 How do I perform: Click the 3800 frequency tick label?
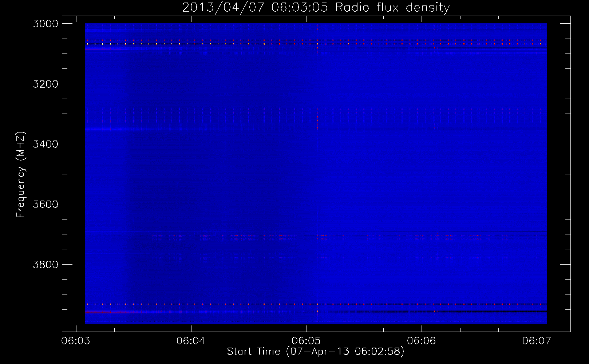[46, 265]
